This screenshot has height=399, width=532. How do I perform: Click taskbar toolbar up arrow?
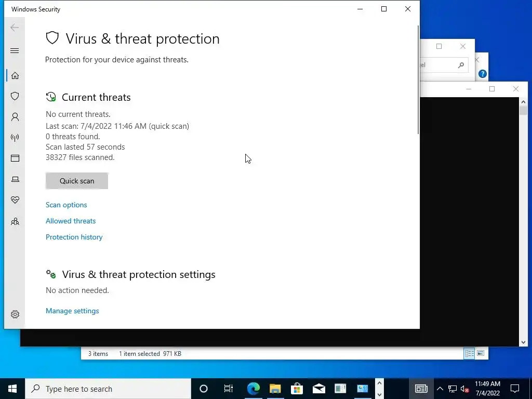point(380,383)
